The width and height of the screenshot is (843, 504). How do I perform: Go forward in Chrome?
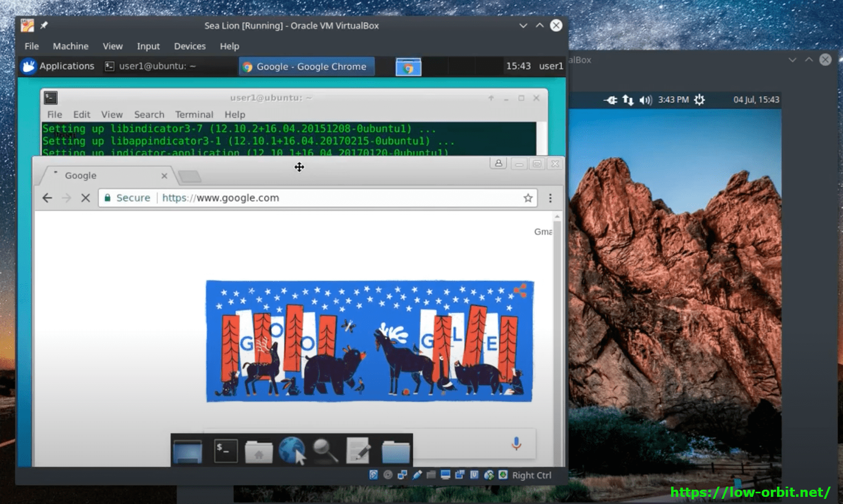click(x=66, y=198)
